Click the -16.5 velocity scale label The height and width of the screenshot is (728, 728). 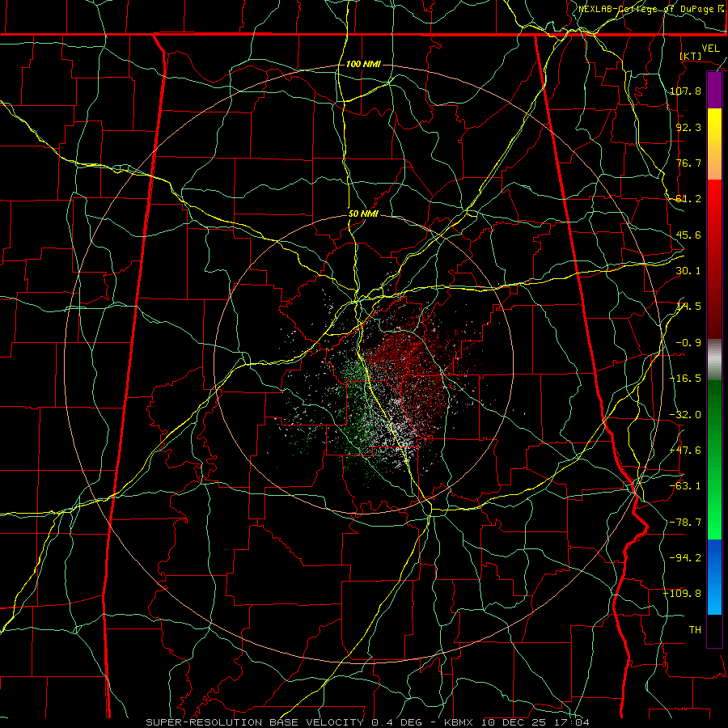tap(685, 379)
